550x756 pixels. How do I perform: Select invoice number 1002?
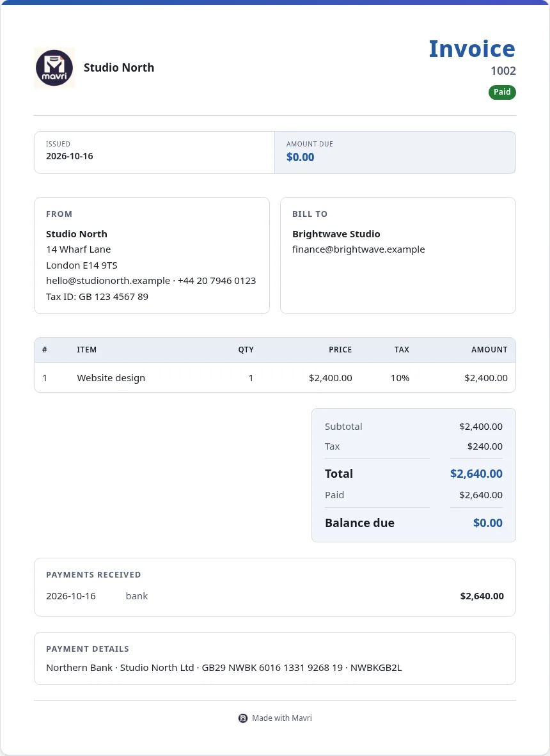point(503,71)
